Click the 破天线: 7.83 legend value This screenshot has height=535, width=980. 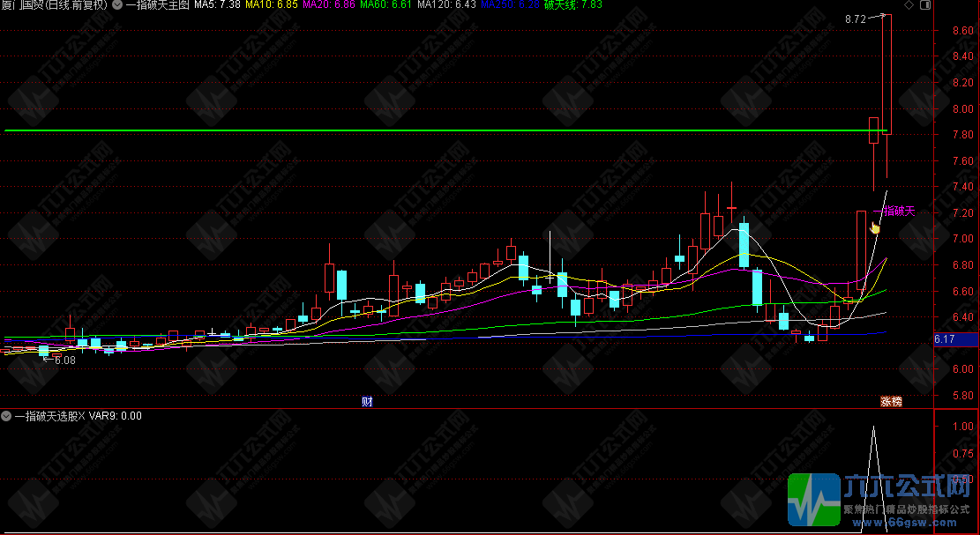(x=573, y=5)
